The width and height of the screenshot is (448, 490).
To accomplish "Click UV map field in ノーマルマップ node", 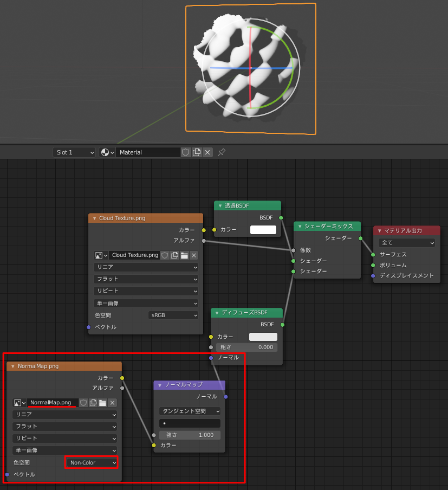I will 190,423.
